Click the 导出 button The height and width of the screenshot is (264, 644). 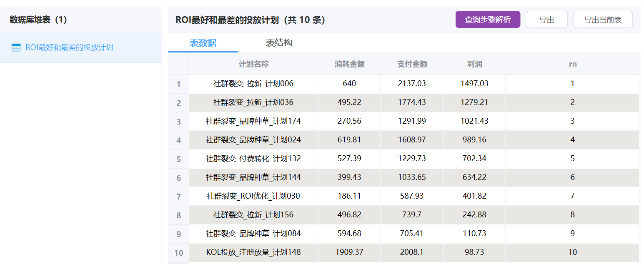pos(546,20)
